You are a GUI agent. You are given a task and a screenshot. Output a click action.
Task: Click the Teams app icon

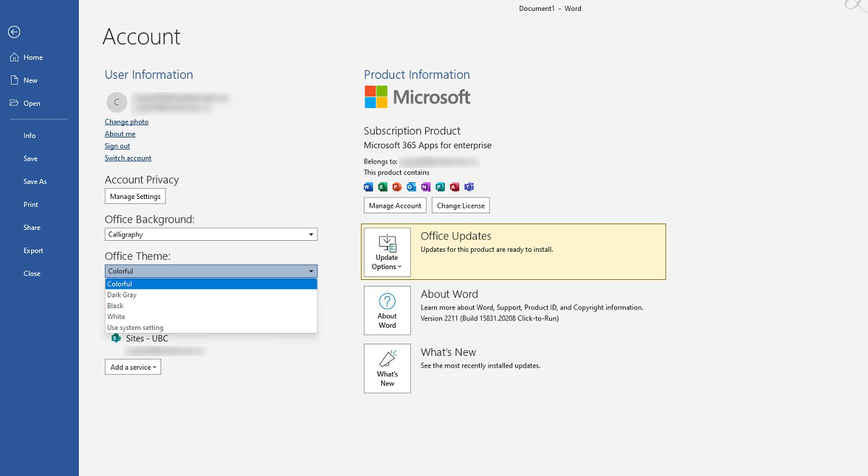469,187
